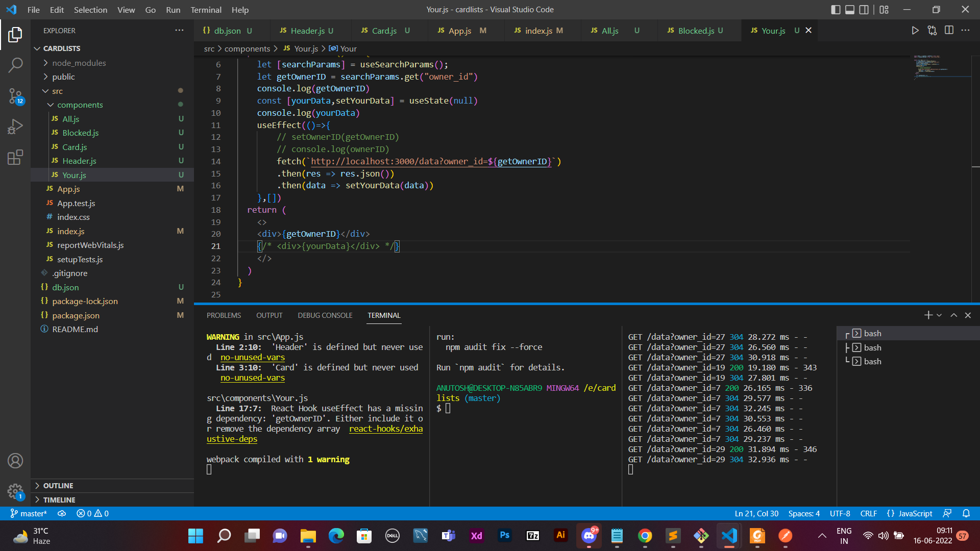Click the master branch in the status bar
This screenshot has height=551, width=980.
click(x=29, y=513)
